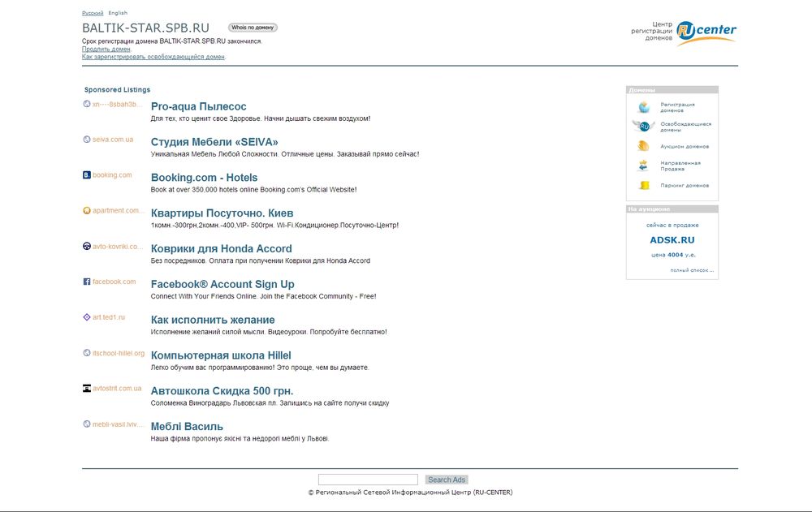Open Студия Мебели «SEIVA» listing
Image resolution: width=812 pixels, height=512 pixels.
[x=214, y=142]
